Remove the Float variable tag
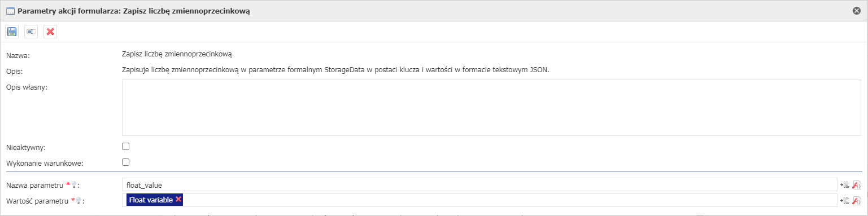Viewport: 868px width, 216px height. pos(178,200)
